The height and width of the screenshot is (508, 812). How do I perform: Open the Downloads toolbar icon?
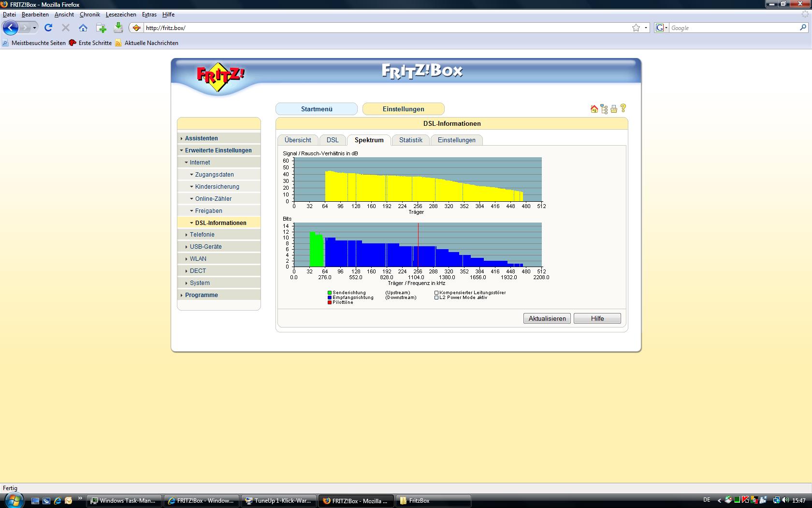pyautogui.click(x=118, y=28)
